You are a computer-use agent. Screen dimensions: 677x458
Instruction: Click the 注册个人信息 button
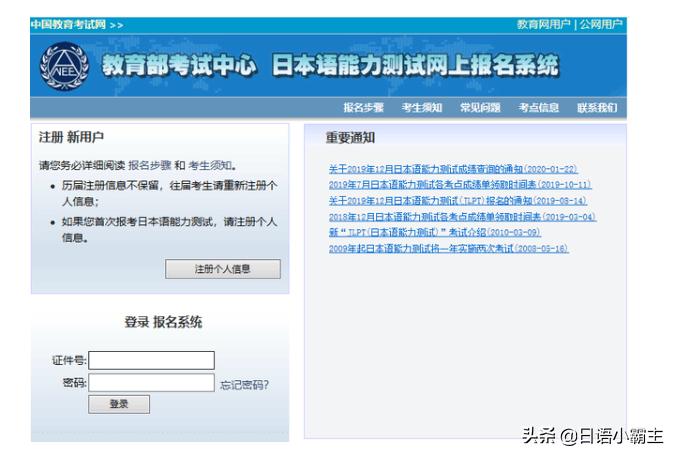coord(223,269)
